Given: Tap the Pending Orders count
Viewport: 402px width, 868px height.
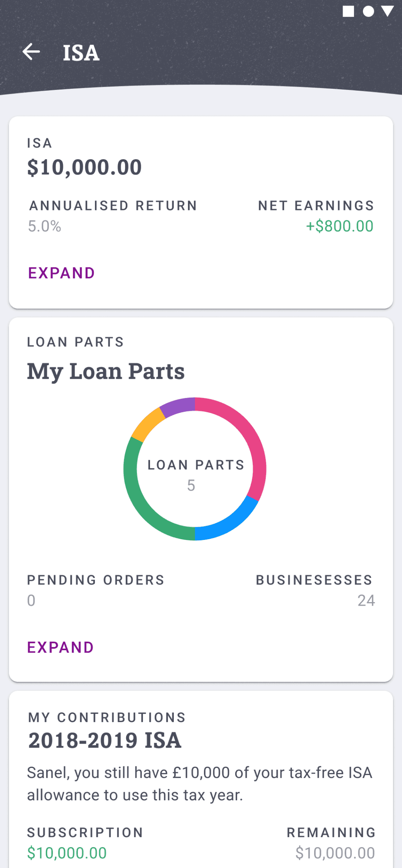Looking at the screenshot, I should [x=31, y=601].
